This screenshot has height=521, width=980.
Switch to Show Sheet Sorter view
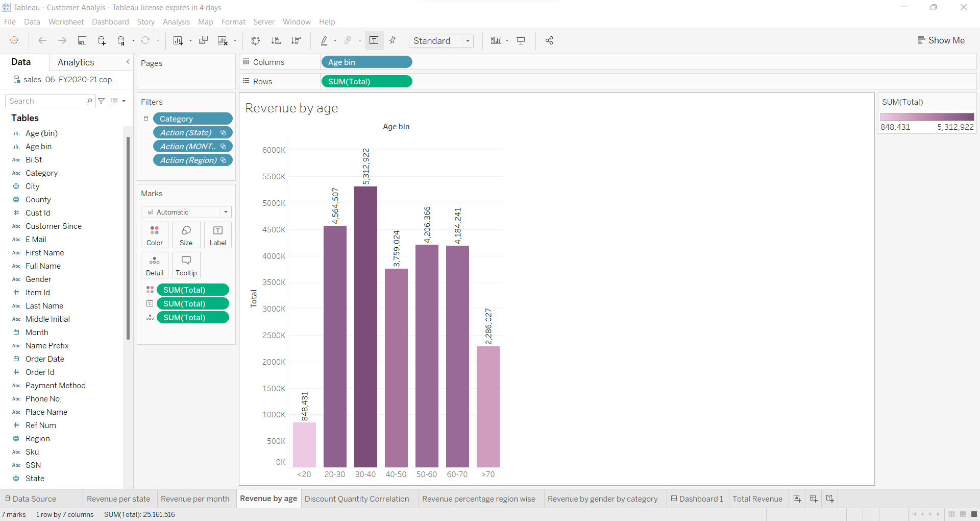tap(951, 514)
